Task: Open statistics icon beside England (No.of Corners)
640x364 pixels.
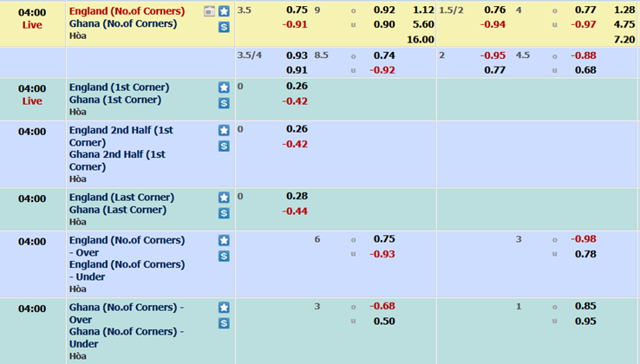Action: (x=209, y=11)
